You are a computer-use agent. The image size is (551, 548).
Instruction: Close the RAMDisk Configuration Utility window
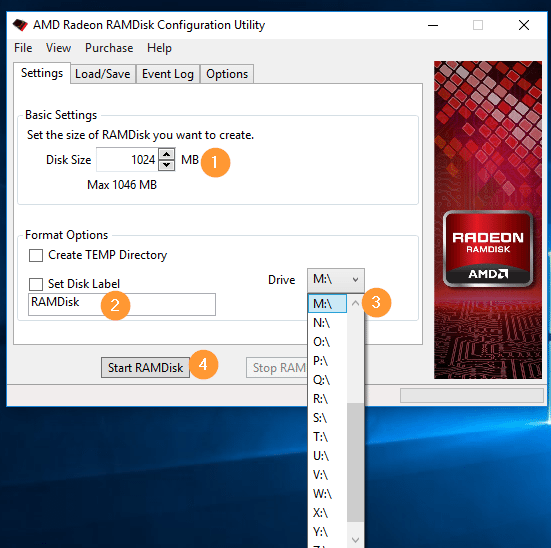524,25
